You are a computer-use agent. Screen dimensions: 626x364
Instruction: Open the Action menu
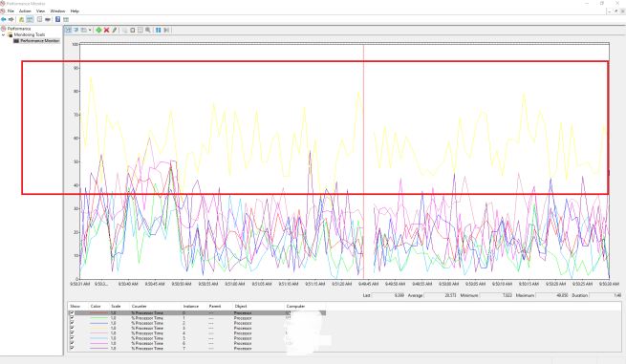pyautogui.click(x=25, y=11)
